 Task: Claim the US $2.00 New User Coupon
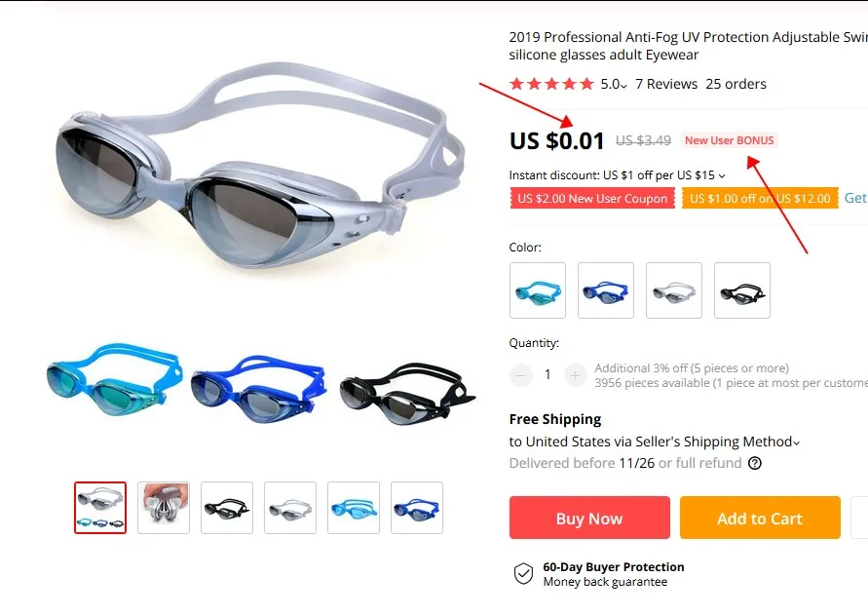click(x=592, y=199)
